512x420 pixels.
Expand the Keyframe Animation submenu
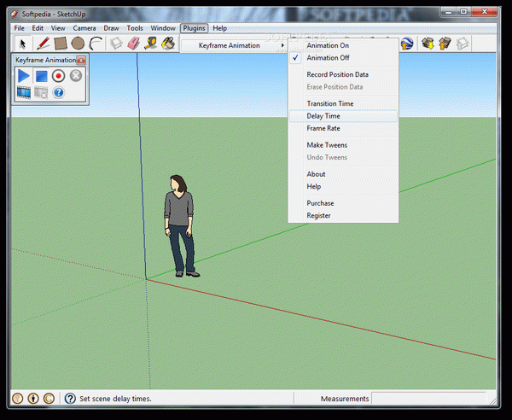pyautogui.click(x=234, y=45)
